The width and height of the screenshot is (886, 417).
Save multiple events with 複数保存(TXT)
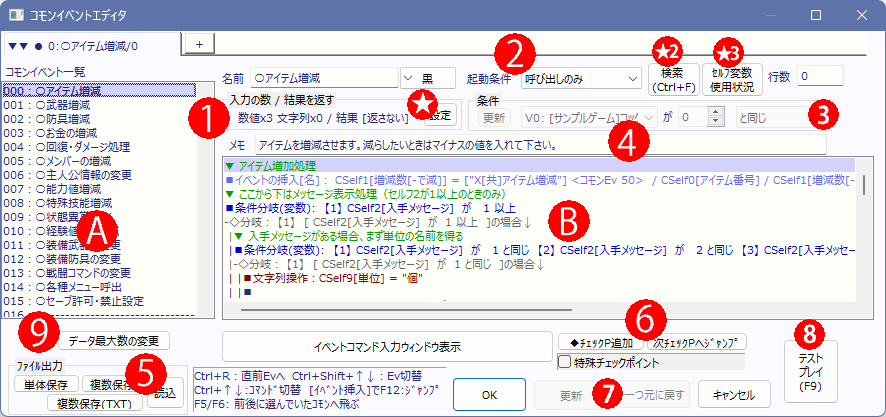click(95, 403)
